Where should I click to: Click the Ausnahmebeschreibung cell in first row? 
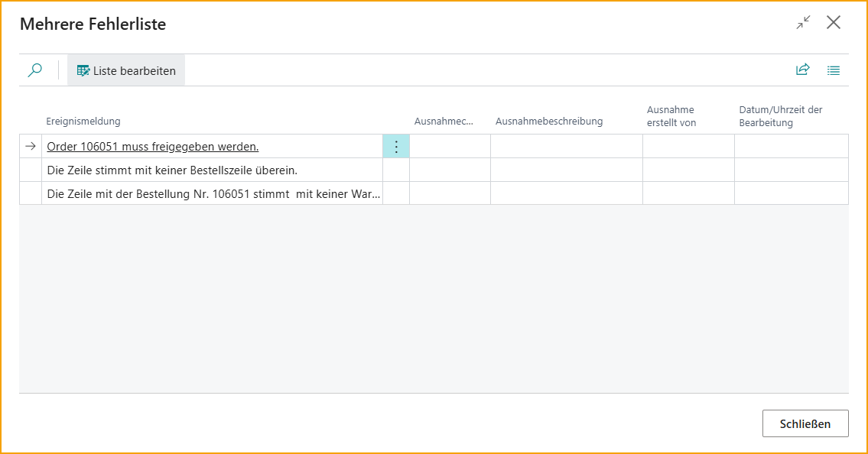coord(566,147)
